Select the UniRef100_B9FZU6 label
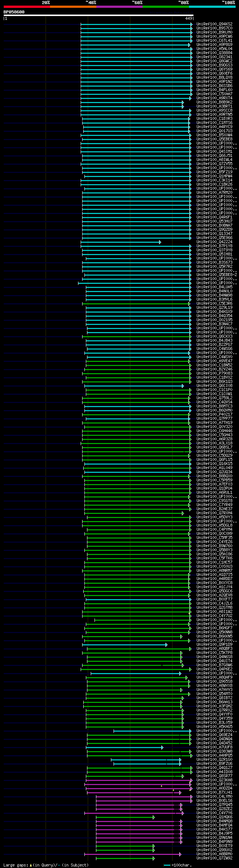 (214, 763)
